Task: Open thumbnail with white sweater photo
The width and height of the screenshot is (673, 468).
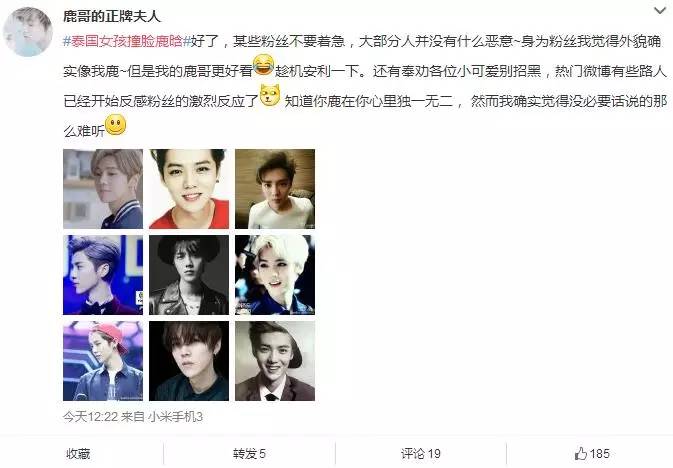Action: [275, 189]
